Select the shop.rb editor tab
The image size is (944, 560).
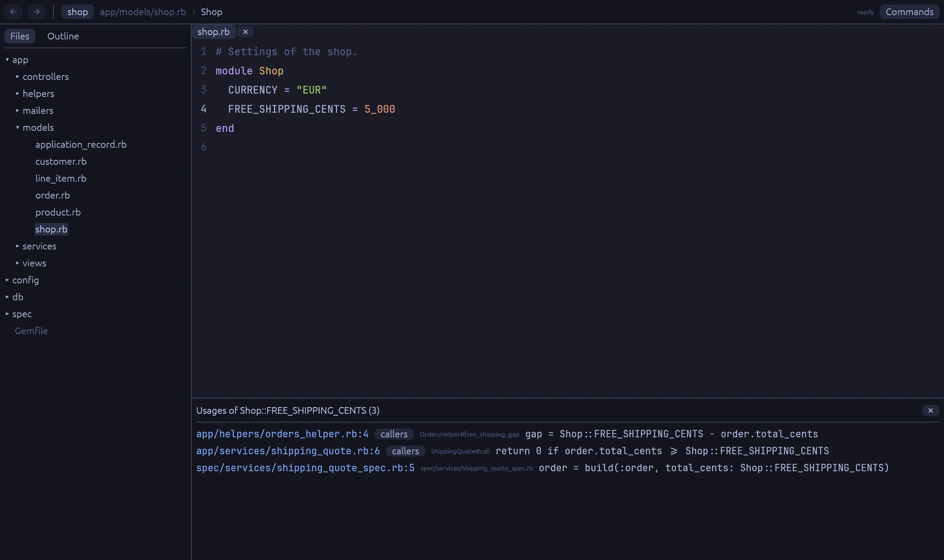(x=214, y=32)
